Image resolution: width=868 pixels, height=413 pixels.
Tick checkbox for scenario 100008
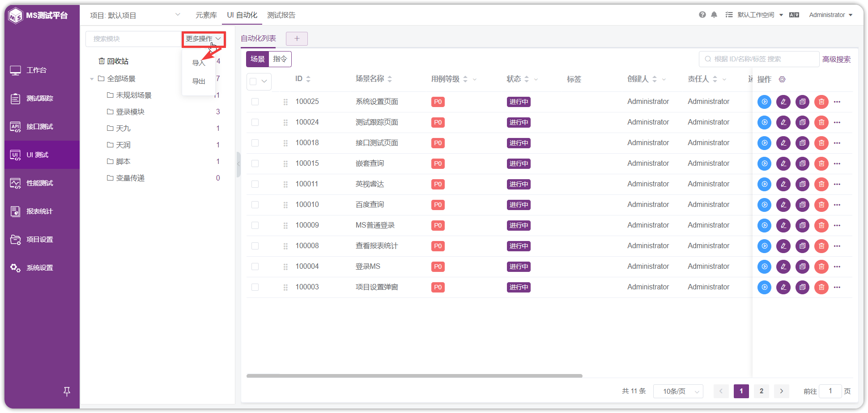click(x=255, y=246)
